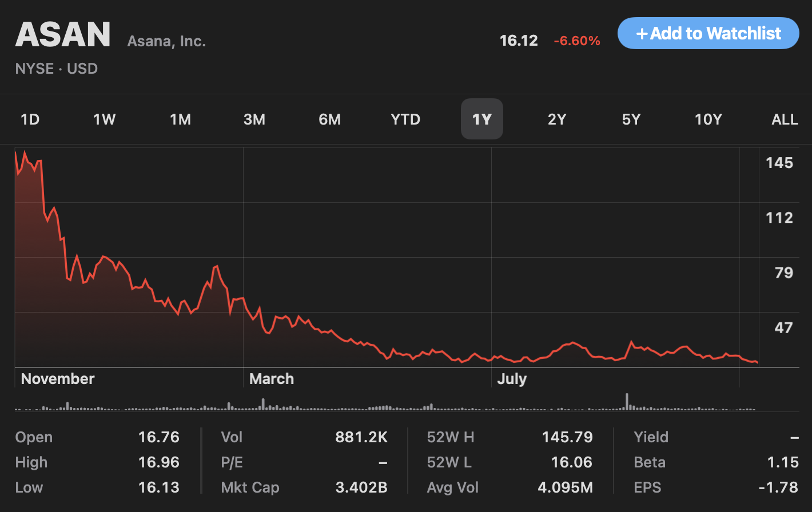Click the Mkt Cap value 3.402B
This screenshot has height=512, width=812.
(x=361, y=487)
